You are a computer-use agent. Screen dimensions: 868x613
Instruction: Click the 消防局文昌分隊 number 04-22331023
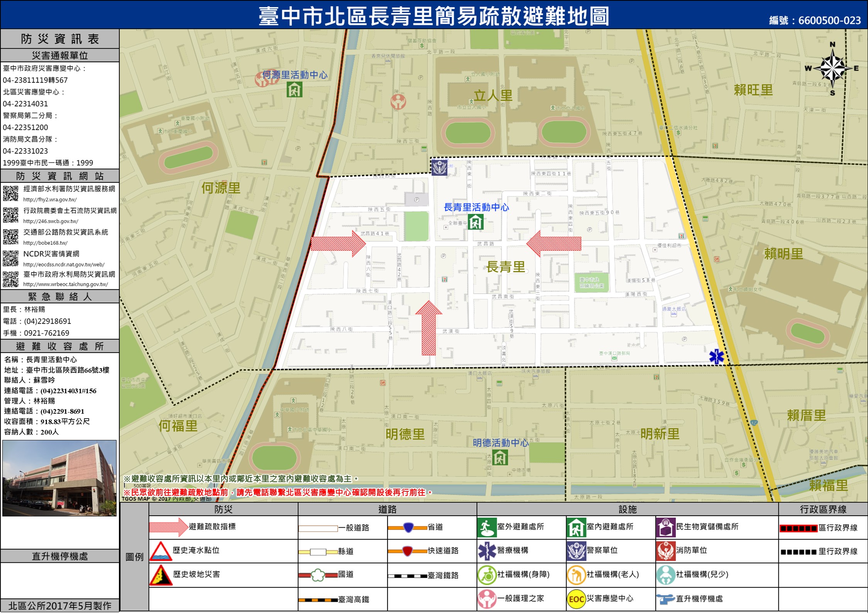[x=25, y=151]
